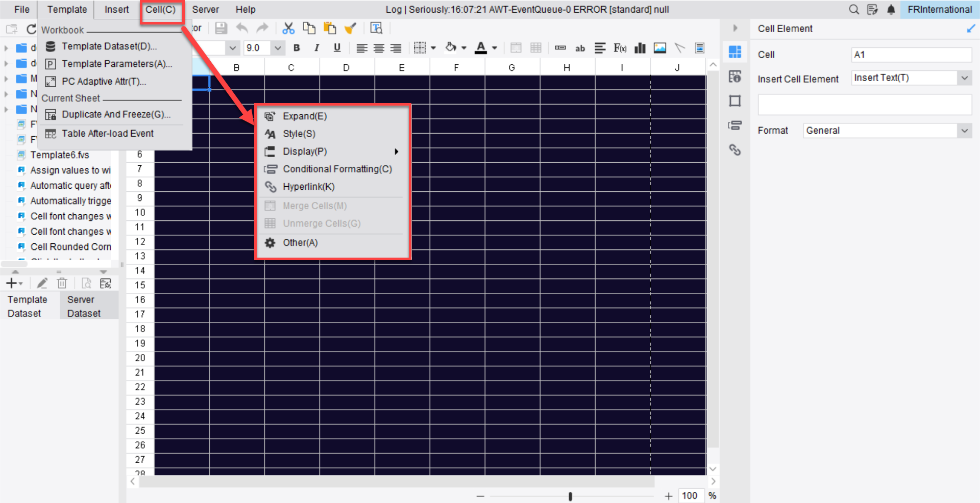Insert a chart with the bar chart icon
The image size is (980, 503).
coord(640,48)
